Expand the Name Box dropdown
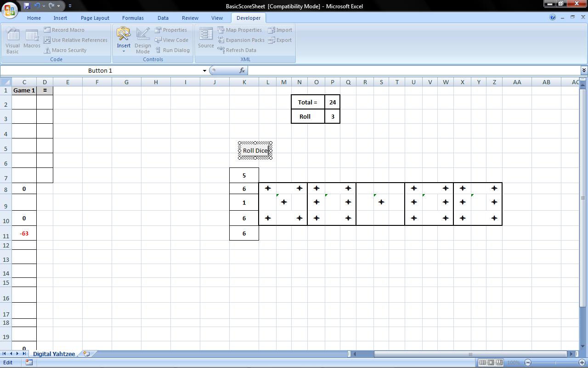 coord(204,70)
